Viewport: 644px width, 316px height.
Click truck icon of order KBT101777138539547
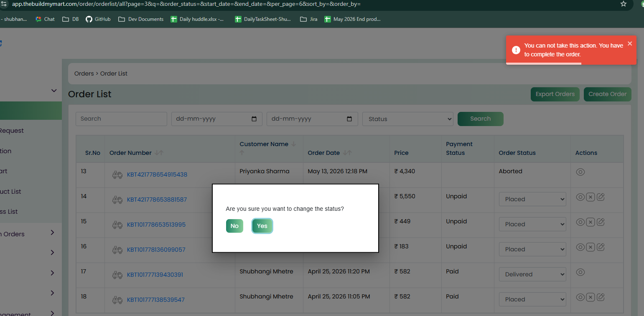117,300
